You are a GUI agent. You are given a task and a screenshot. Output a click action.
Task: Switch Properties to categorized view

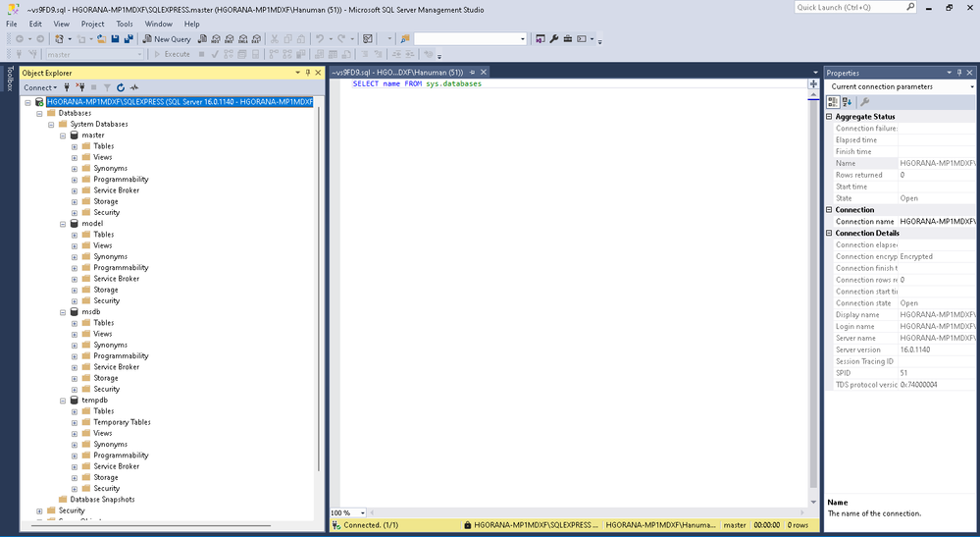pyautogui.click(x=833, y=102)
